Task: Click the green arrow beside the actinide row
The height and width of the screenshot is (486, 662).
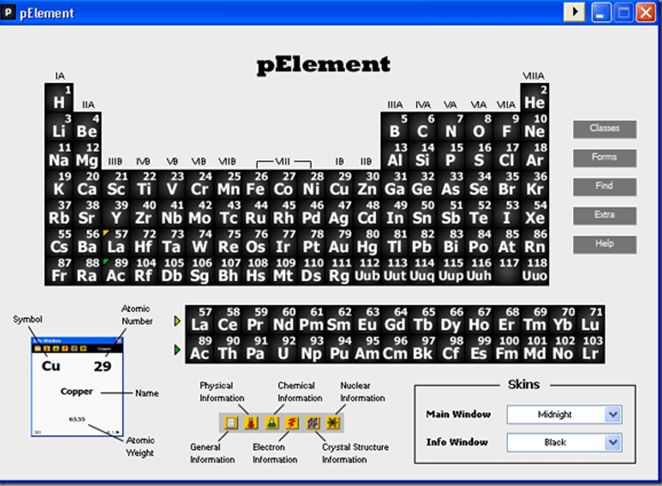Action: point(178,349)
